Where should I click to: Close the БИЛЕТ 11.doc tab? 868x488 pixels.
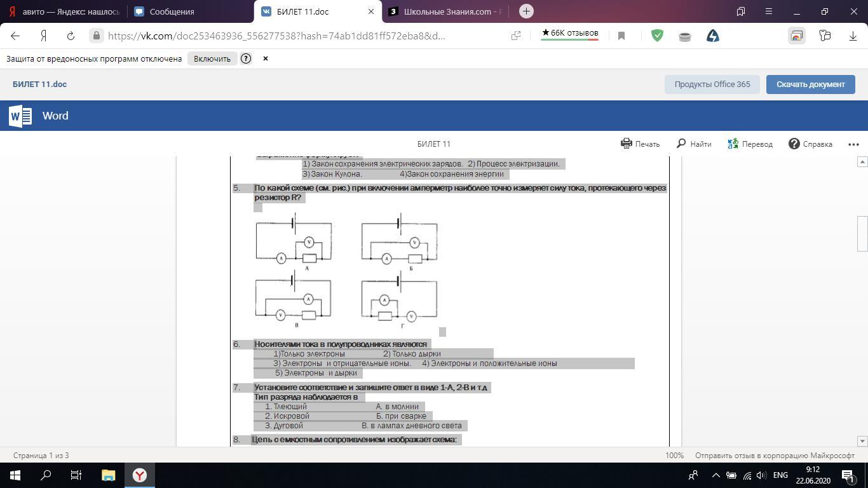(x=371, y=11)
